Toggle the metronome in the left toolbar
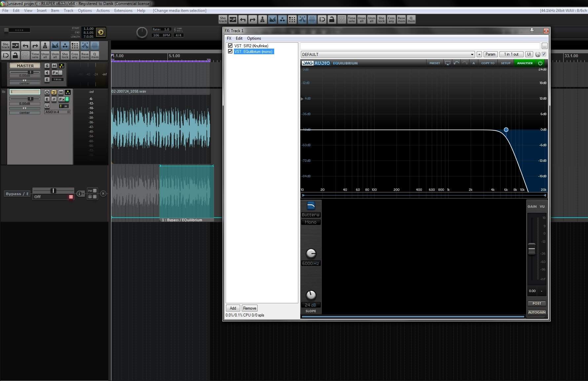The image size is (588, 381). pyautogui.click(x=45, y=46)
